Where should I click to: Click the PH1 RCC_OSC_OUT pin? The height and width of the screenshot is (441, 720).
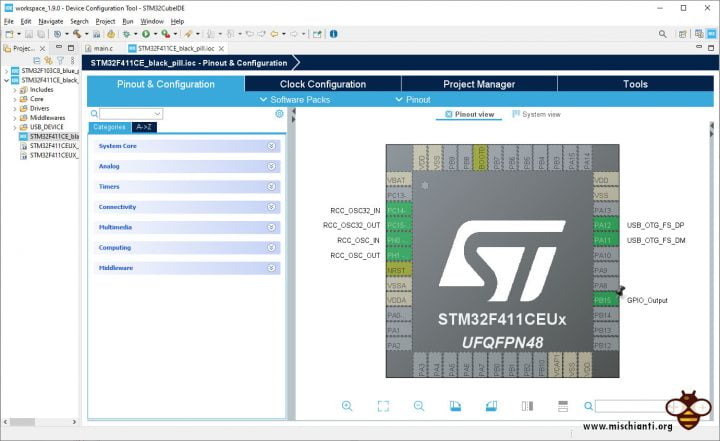point(399,255)
